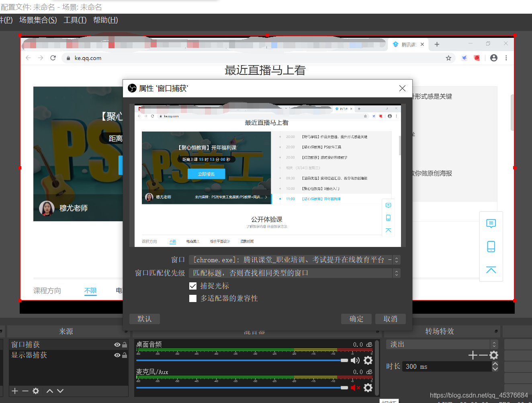
Task: Click the 桌面音频 volume slider handle
Action: (344, 360)
